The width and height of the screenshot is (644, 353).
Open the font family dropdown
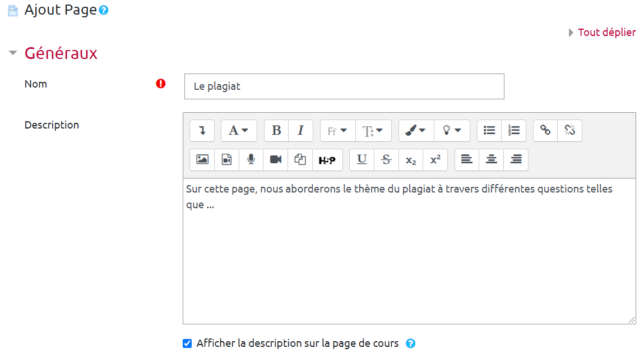(337, 131)
